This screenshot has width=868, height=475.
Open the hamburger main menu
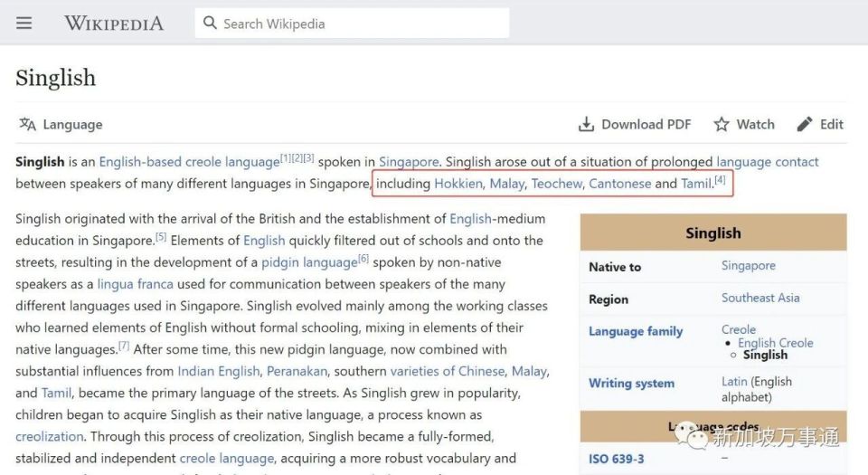point(24,24)
